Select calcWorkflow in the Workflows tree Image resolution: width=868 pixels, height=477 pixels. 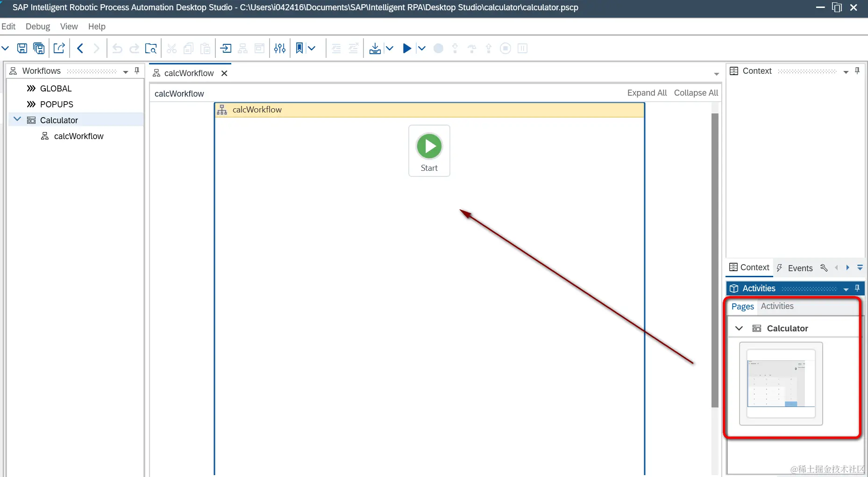79,136
